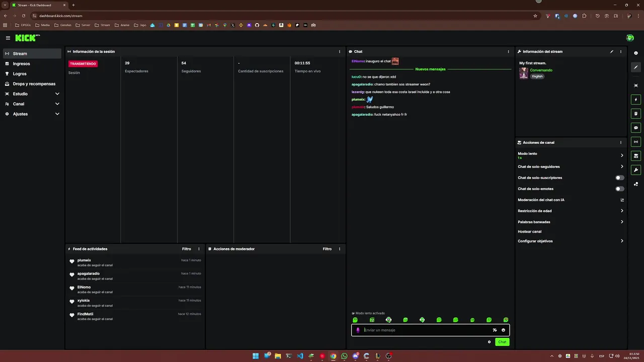Open Filtro in Feed de actividades
Image resolution: width=644 pixels, height=362 pixels.
186,249
